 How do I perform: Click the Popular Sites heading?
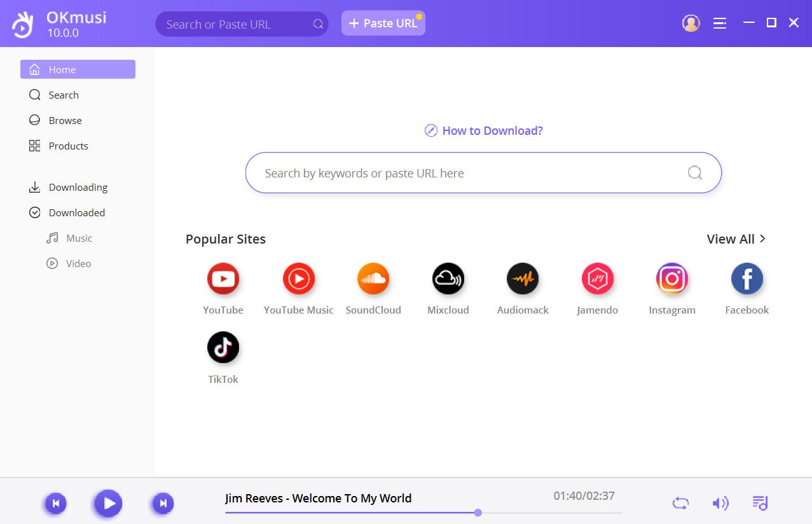pyautogui.click(x=226, y=239)
